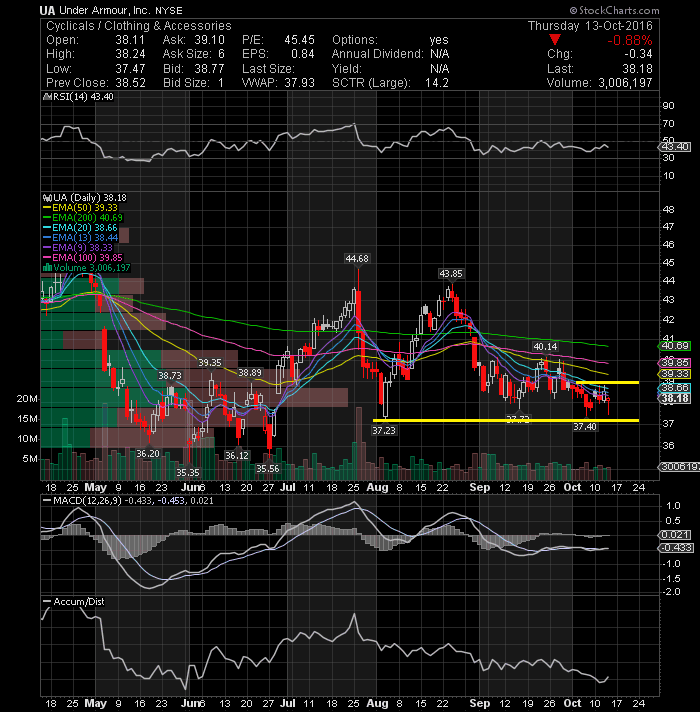
Task: Click the SCTR (Large) value 14.2
Action: point(437,83)
